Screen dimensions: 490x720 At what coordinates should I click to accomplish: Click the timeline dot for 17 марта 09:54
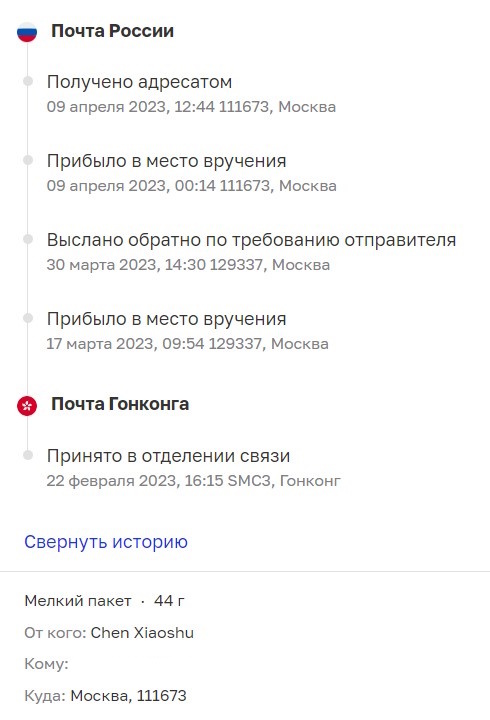pyautogui.click(x=28, y=318)
